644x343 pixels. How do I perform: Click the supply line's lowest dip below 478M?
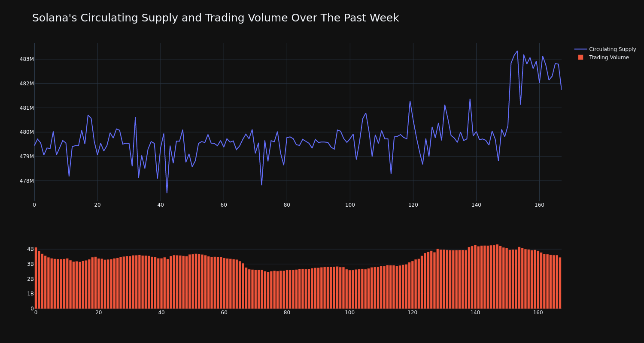pos(167,193)
